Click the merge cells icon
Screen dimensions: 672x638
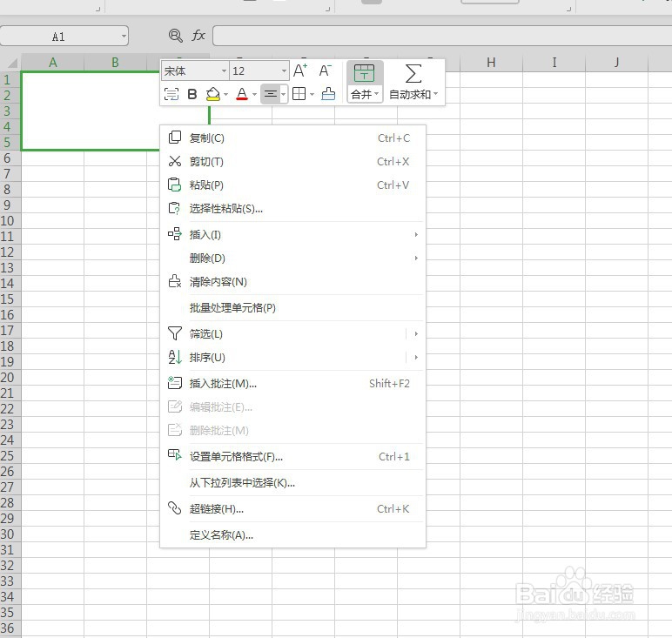pos(364,73)
